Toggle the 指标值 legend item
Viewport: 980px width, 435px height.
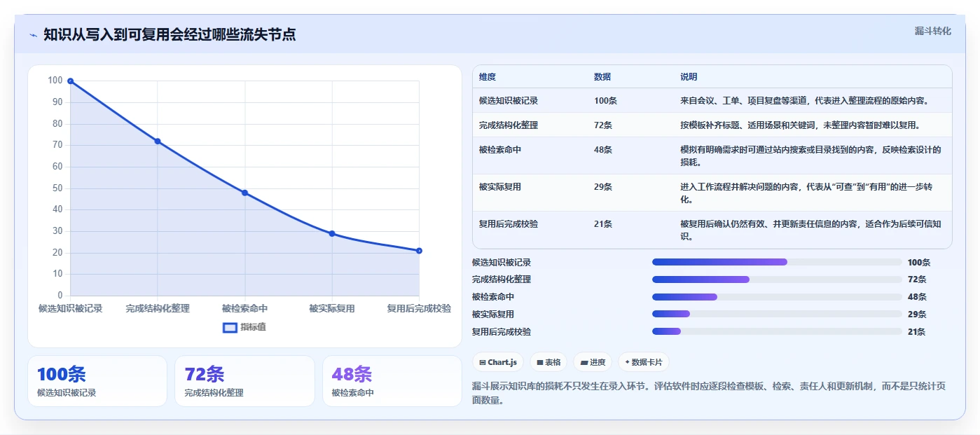tap(244, 327)
